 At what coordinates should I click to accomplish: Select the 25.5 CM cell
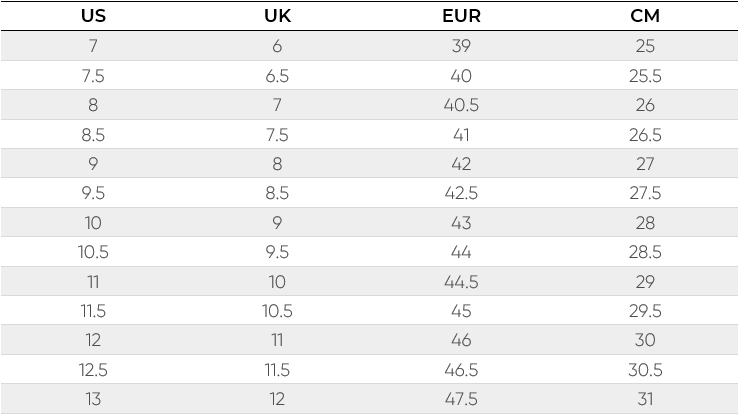point(645,76)
